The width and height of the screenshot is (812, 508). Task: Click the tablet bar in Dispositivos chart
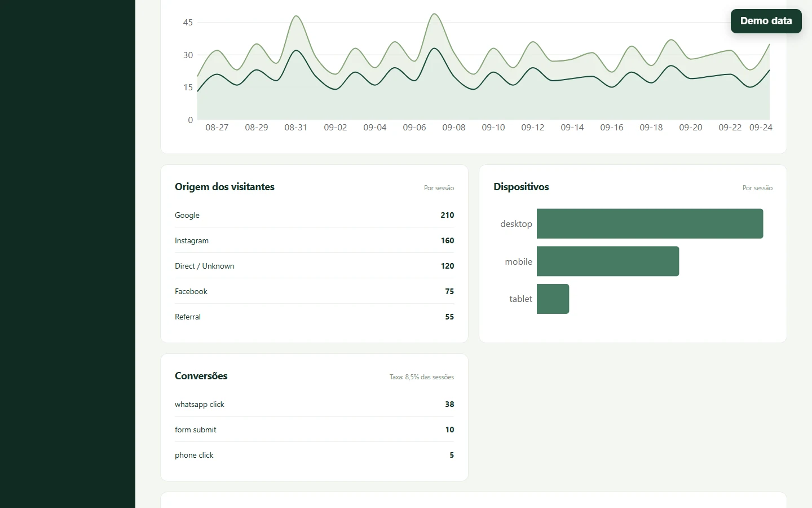pyautogui.click(x=553, y=299)
